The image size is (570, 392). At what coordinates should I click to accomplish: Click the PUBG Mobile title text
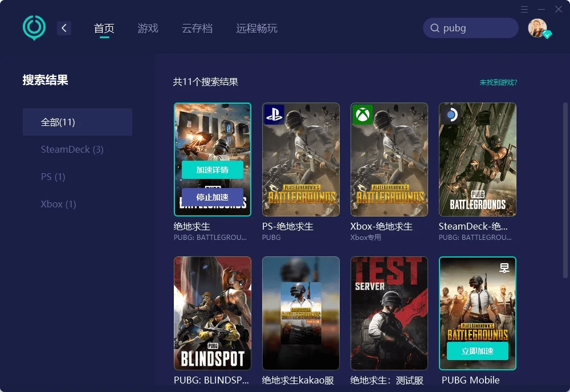pyautogui.click(x=471, y=380)
